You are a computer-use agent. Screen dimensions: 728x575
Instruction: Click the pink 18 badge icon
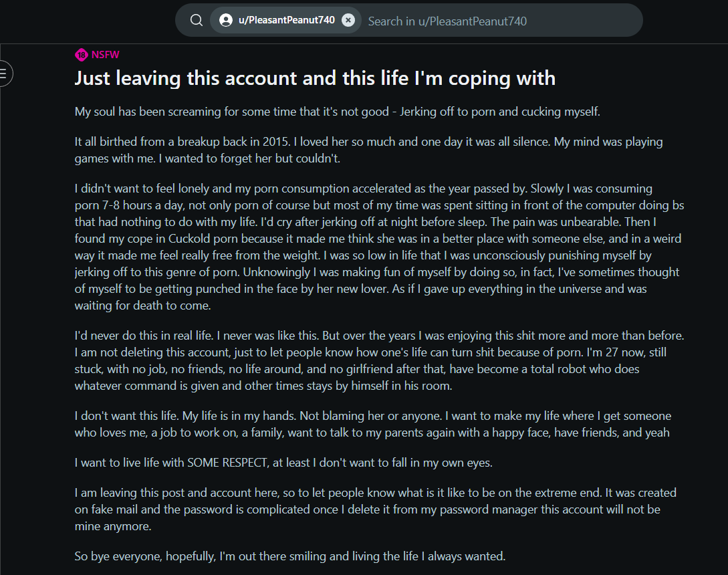pos(82,55)
